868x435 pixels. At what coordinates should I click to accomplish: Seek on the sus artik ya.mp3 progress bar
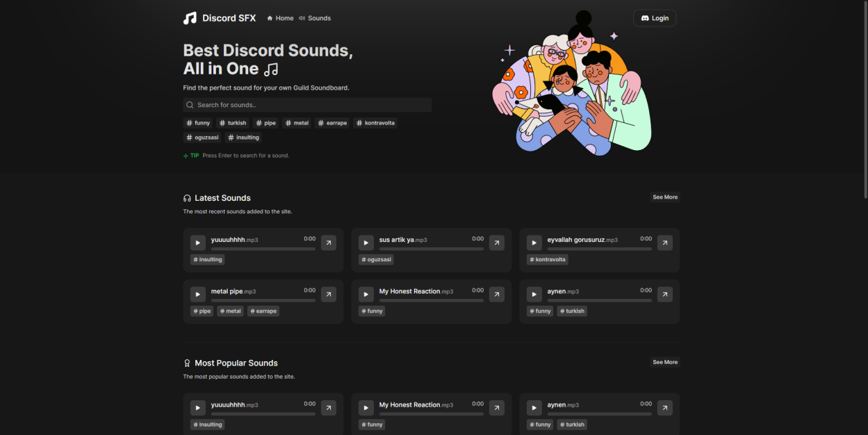point(432,249)
